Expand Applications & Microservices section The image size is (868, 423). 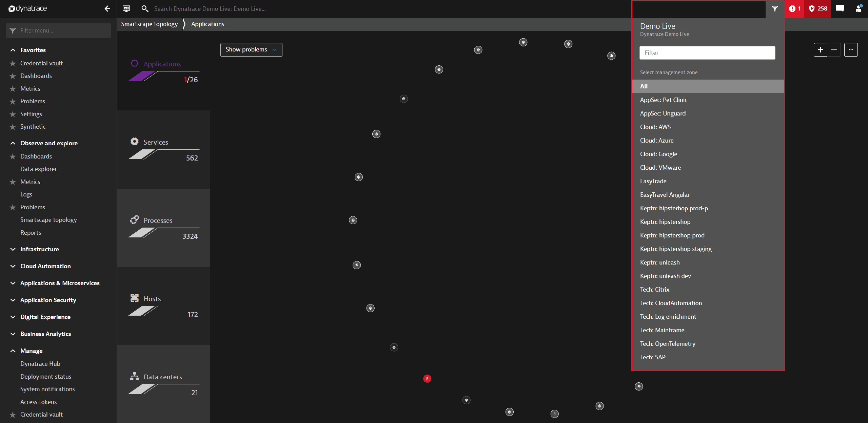tap(13, 283)
